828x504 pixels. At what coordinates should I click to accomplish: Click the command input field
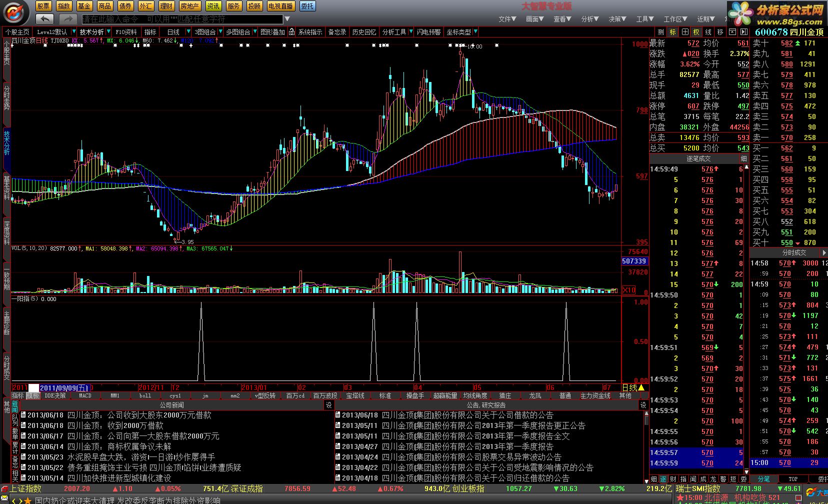(182, 19)
